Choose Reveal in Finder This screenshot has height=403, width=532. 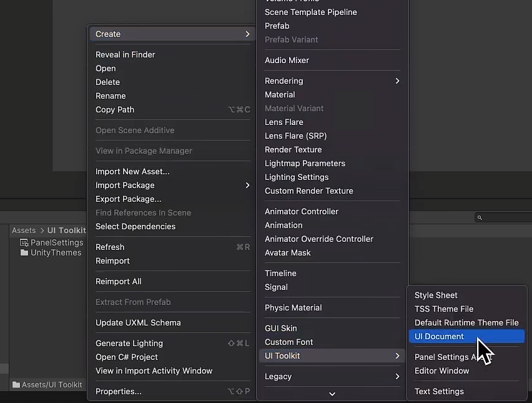(173, 54)
